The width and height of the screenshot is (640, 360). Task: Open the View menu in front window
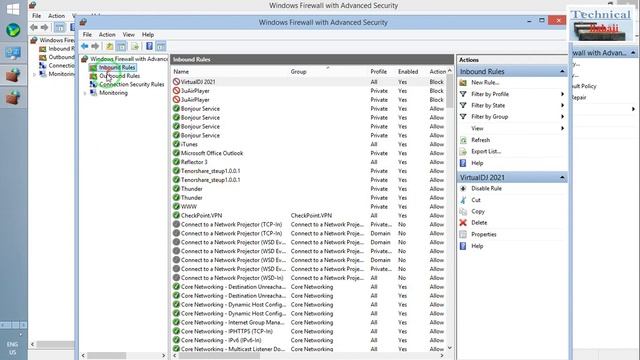129,35
